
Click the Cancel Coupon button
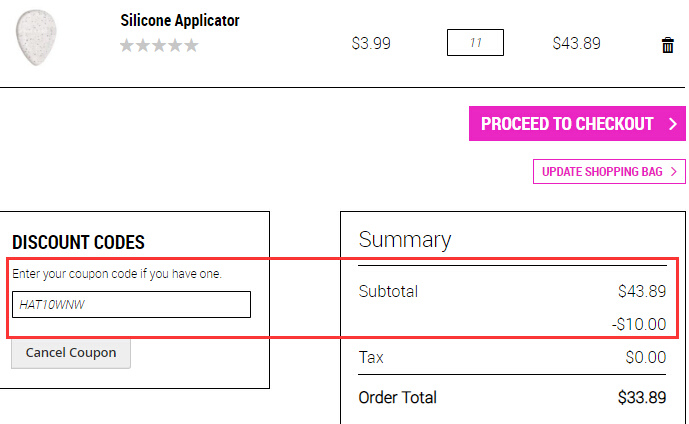tap(71, 353)
